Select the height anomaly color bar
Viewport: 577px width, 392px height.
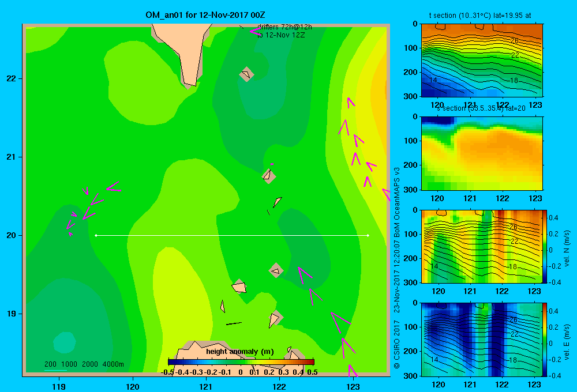click(x=241, y=362)
